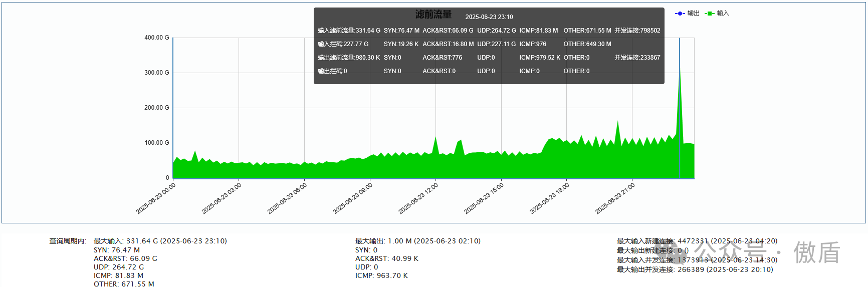
Task: Click the 100.00 G y-axis label
Action: pyautogui.click(x=157, y=143)
